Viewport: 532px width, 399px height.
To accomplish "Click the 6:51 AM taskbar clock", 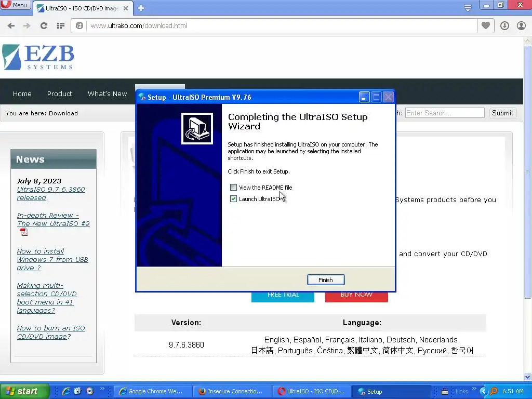I will click(x=513, y=391).
